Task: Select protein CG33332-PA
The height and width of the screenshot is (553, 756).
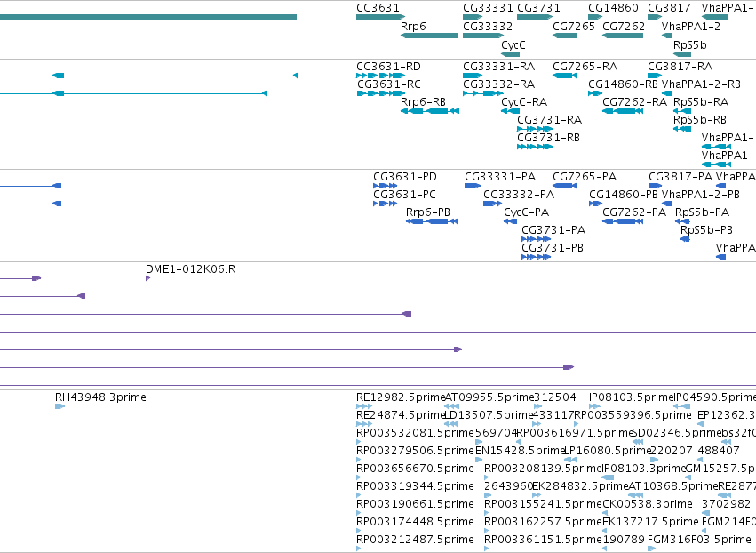Action: tap(520, 195)
